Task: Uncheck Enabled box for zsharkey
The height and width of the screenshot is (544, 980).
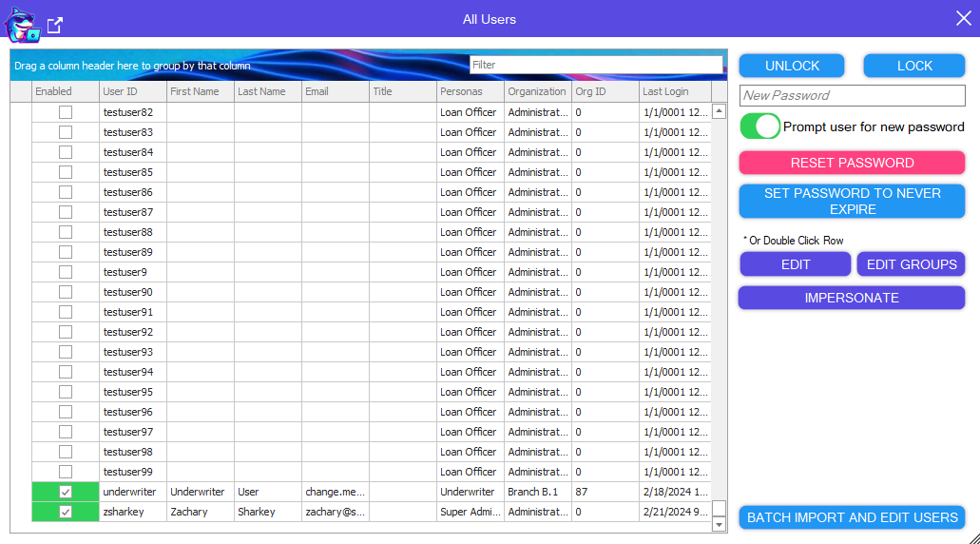Action: 66,512
